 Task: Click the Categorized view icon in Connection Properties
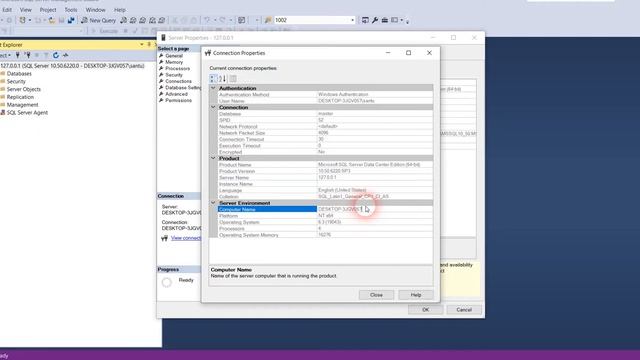pos(213,79)
